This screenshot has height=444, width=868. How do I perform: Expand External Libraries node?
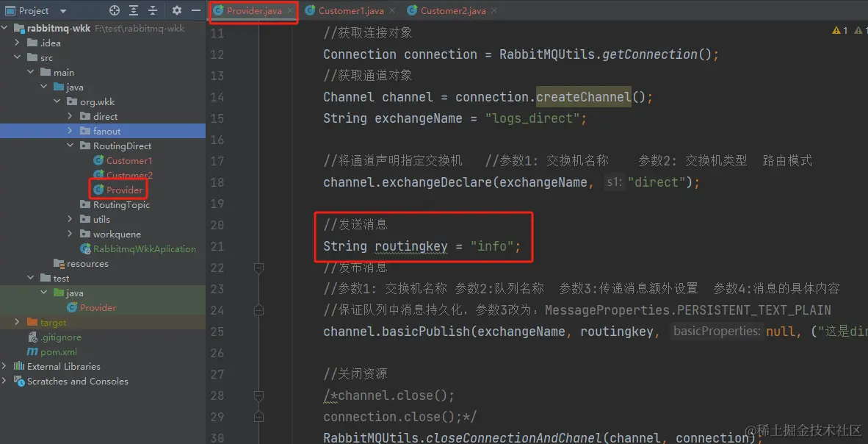pyautogui.click(x=4, y=366)
